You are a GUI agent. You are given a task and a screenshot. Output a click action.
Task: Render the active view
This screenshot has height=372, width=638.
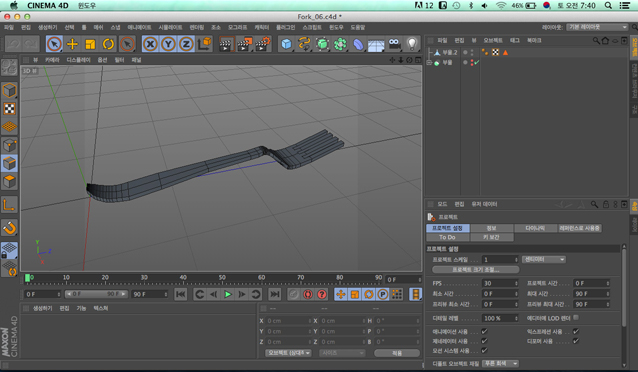[x=226, y=44]
